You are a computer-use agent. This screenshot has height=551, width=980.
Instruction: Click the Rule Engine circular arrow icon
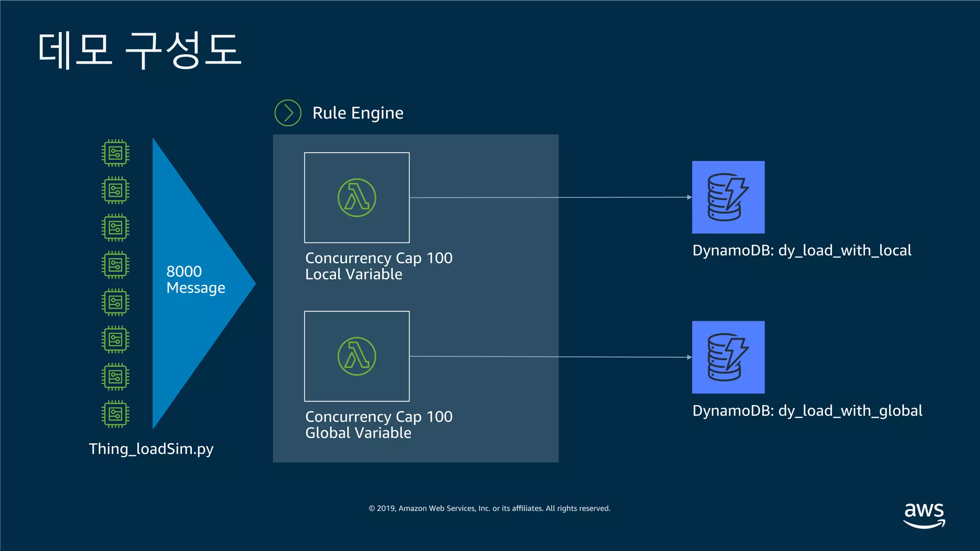pos(288,113)
